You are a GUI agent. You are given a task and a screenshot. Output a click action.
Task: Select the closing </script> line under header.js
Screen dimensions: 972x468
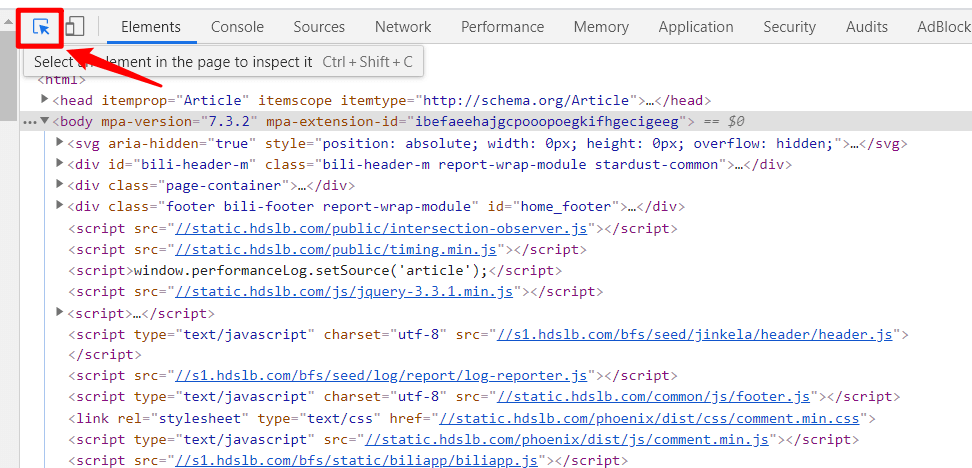point(105,355)
